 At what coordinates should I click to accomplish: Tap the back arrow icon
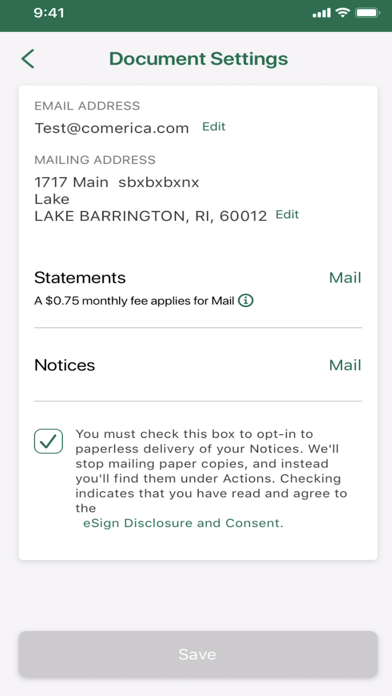point(28,59)
